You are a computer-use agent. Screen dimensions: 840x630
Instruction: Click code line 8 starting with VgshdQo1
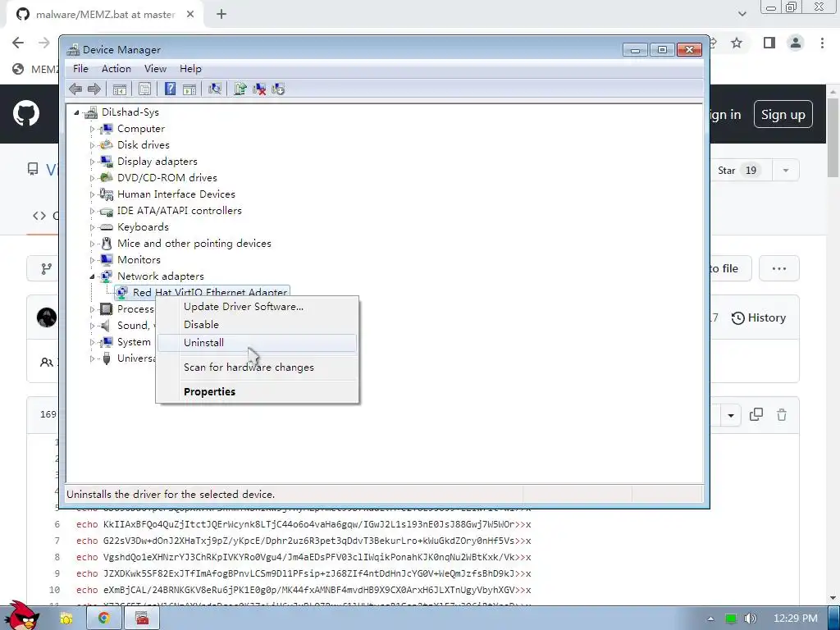click(304, 557)
